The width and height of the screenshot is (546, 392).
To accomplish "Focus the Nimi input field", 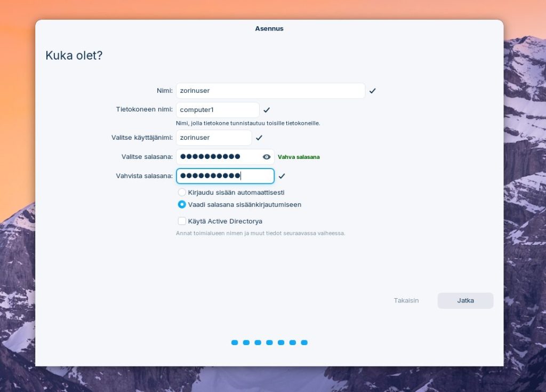I will 270,91.
